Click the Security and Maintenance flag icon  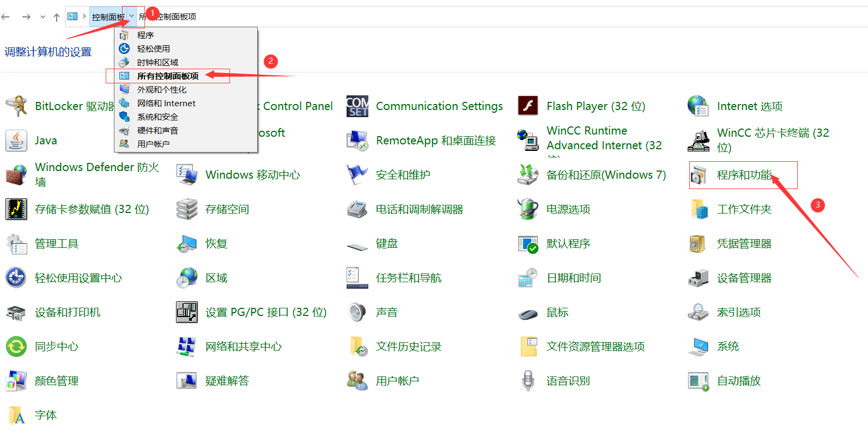click(357, 175)
